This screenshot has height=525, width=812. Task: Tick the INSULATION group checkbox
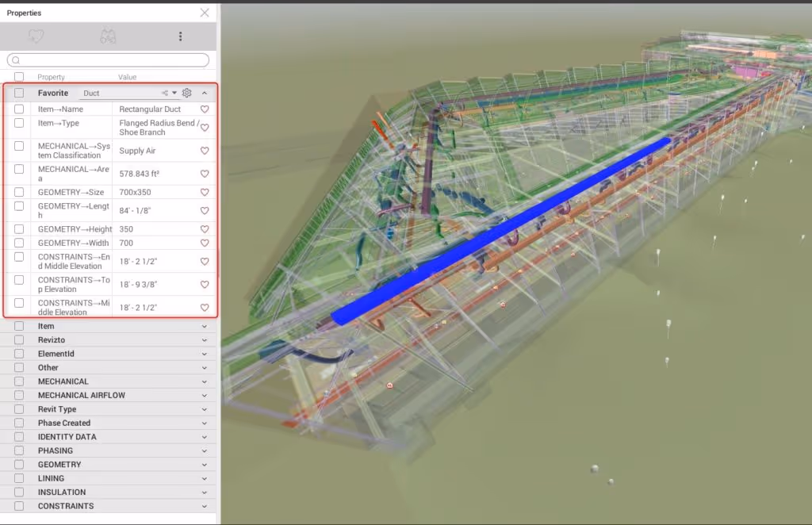tap(19, 492)
